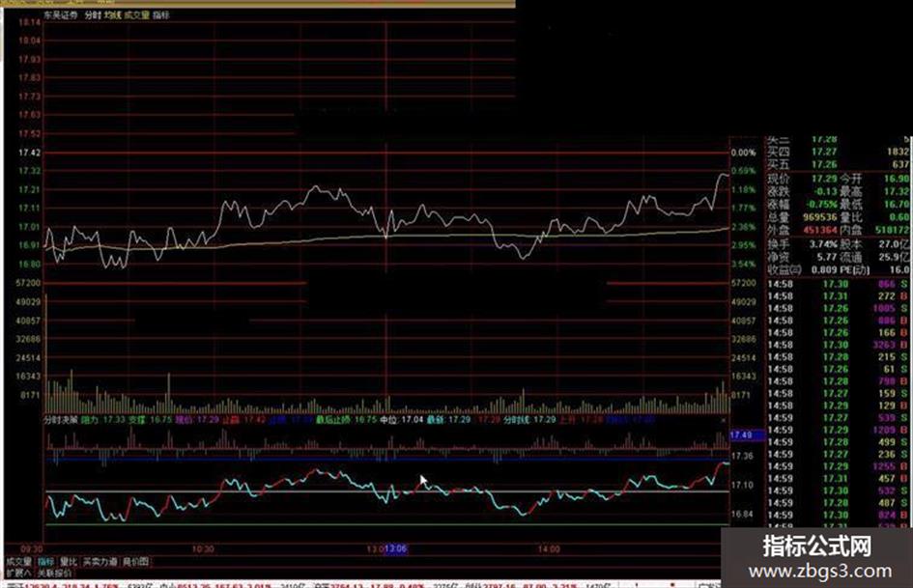Click the 指标 legend label at chart top
This screenshot has height=588, width=913.
coord(161,15)
